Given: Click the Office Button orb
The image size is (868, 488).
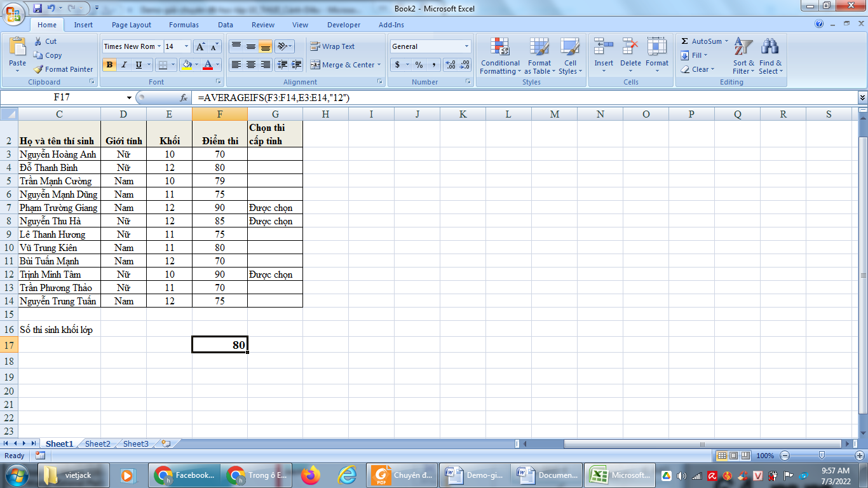Looking at the screenshot, I should point(13,13).
